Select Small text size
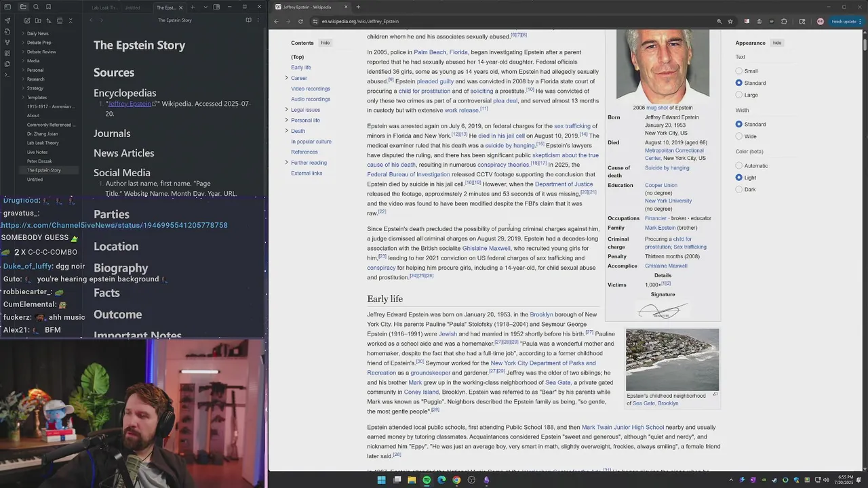 pos(739,71)
